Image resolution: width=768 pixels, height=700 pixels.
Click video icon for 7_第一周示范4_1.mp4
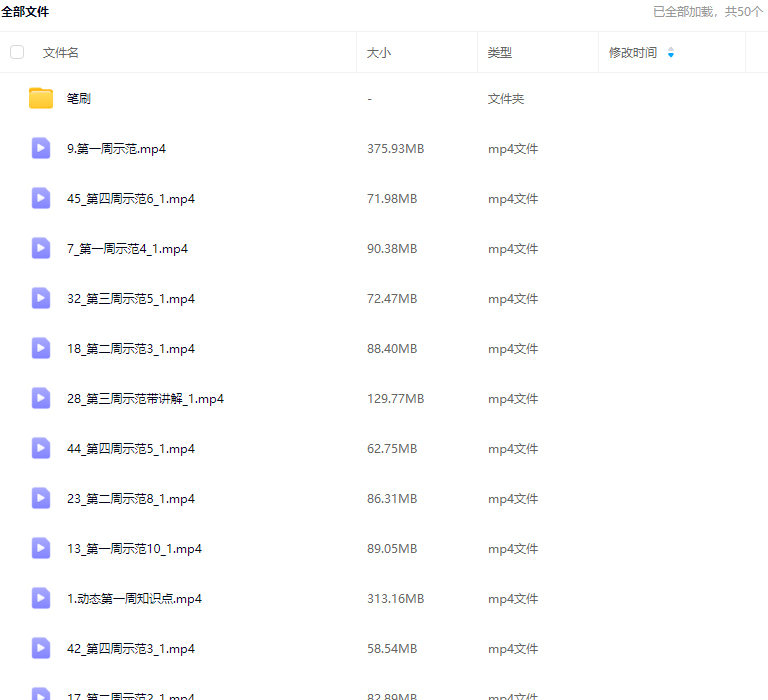point(41,248)
